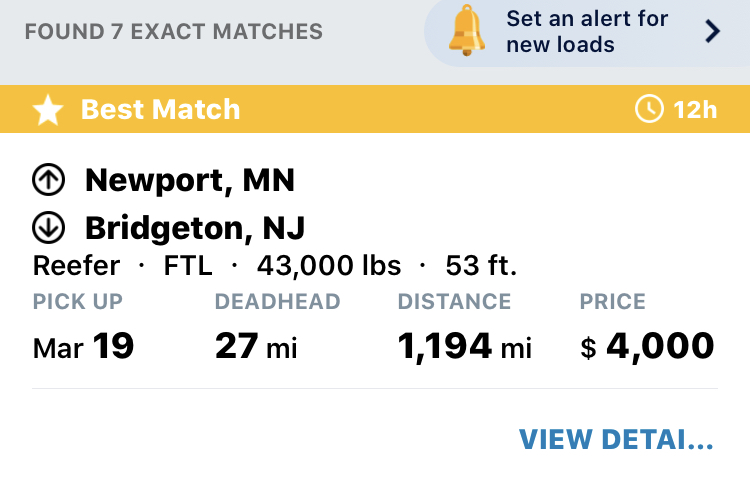This screenshot has height=490, width=750.
Task: Click the Best Match banner label
Action: [x=160, y=110]
